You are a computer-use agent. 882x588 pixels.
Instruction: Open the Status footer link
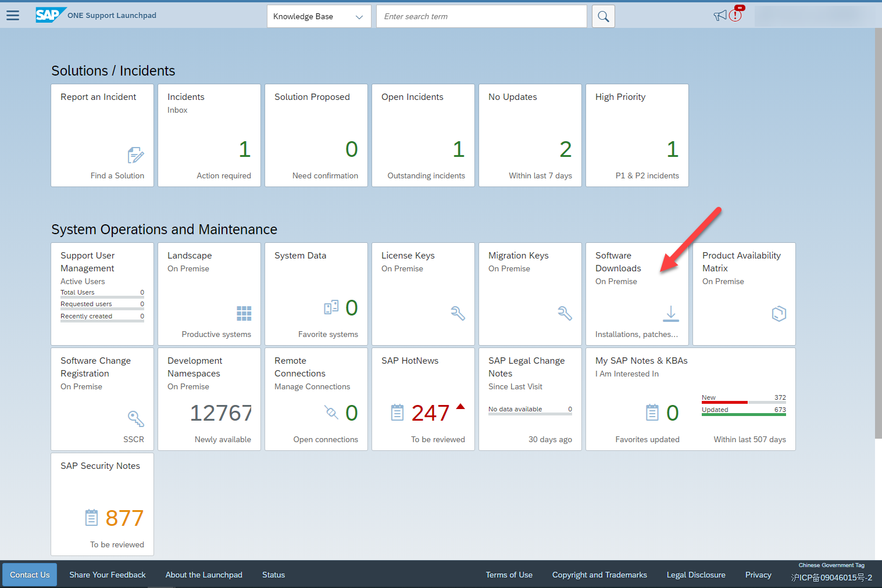click(x=273, y=575)
